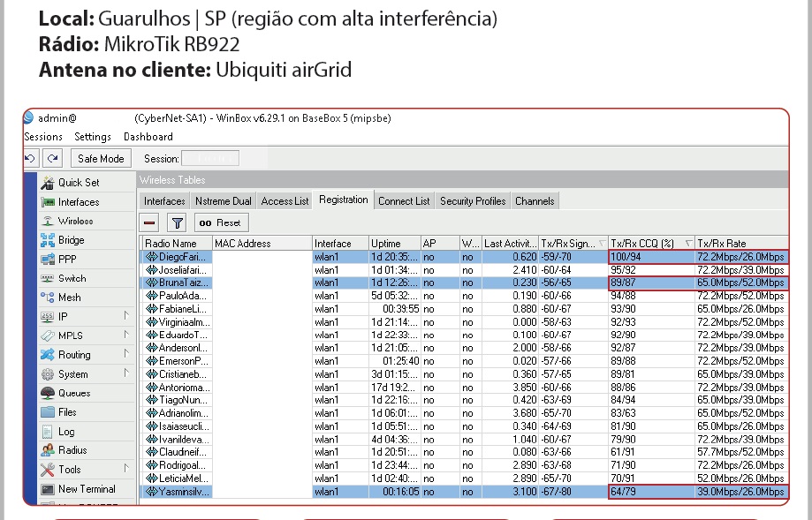The height and width of the screenshot is (520, 812).
Task: Open the Radius sidebar icon
Action: 48,450
